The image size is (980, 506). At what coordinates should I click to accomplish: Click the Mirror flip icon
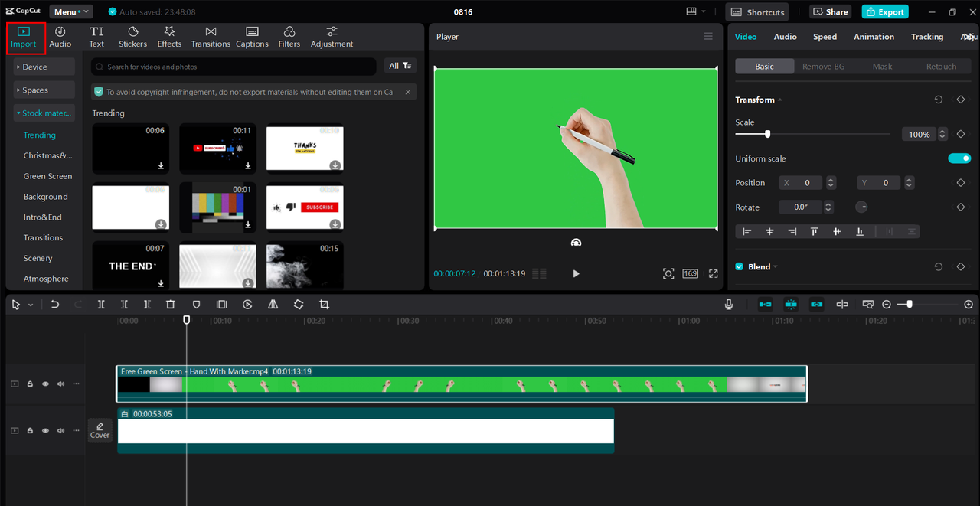273,304
